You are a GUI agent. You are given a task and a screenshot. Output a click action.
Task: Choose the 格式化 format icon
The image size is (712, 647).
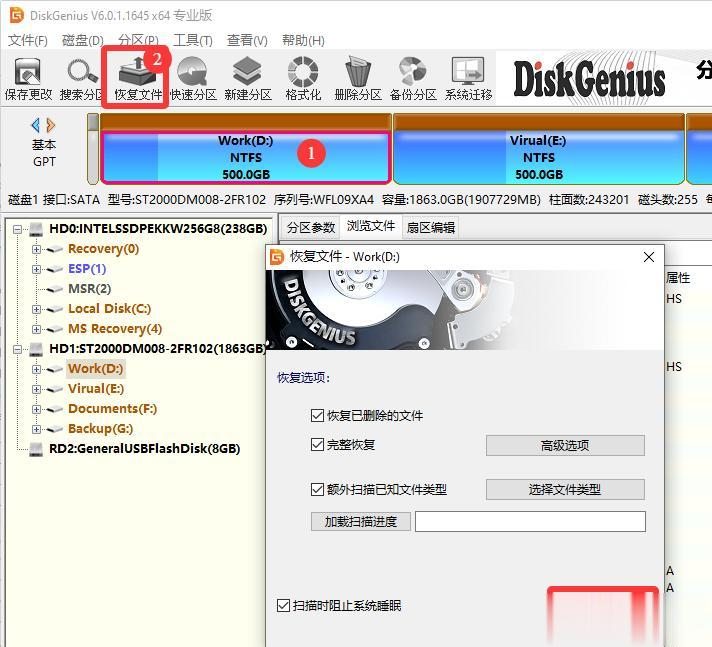coord(303,79)
